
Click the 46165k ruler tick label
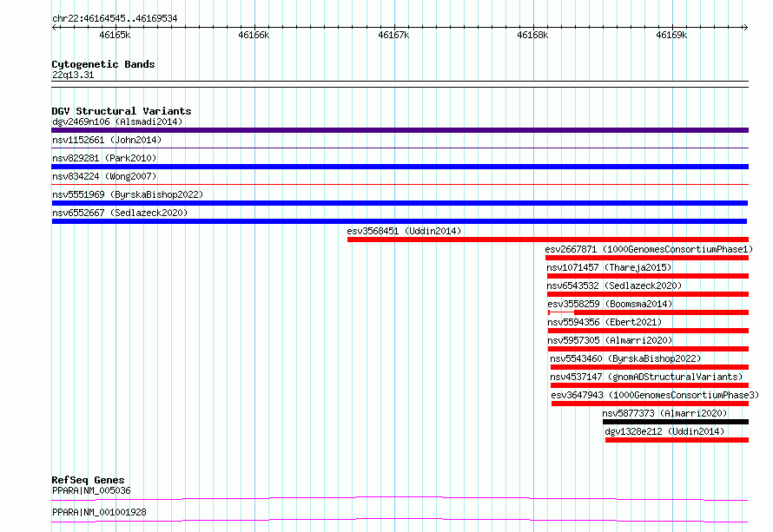click(115, 35)
